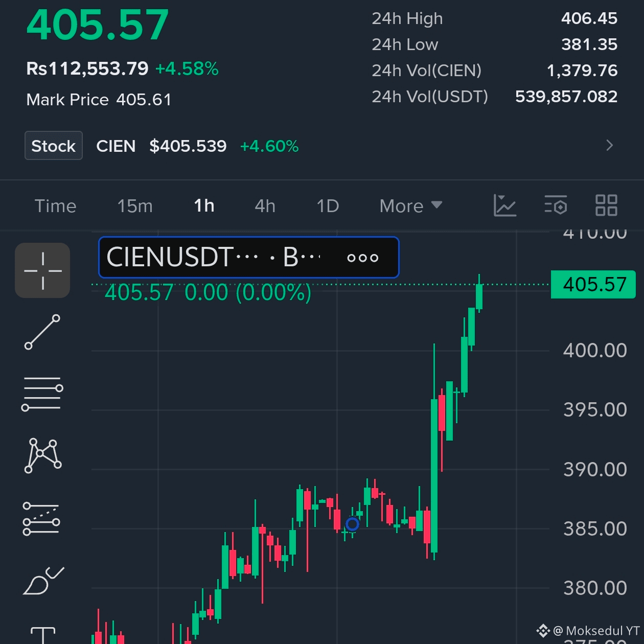Open the CIEN stock details chevron

609,146
